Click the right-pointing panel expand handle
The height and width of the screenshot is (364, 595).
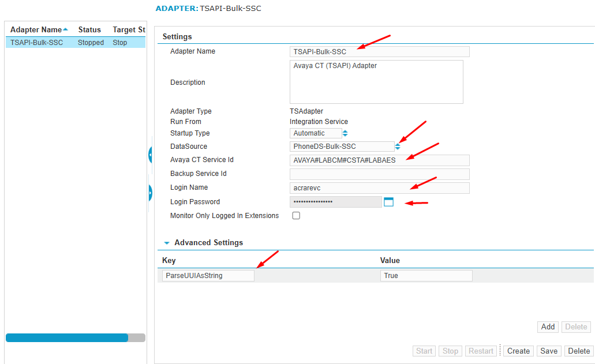pyautogui.click(x=150, y=193)
